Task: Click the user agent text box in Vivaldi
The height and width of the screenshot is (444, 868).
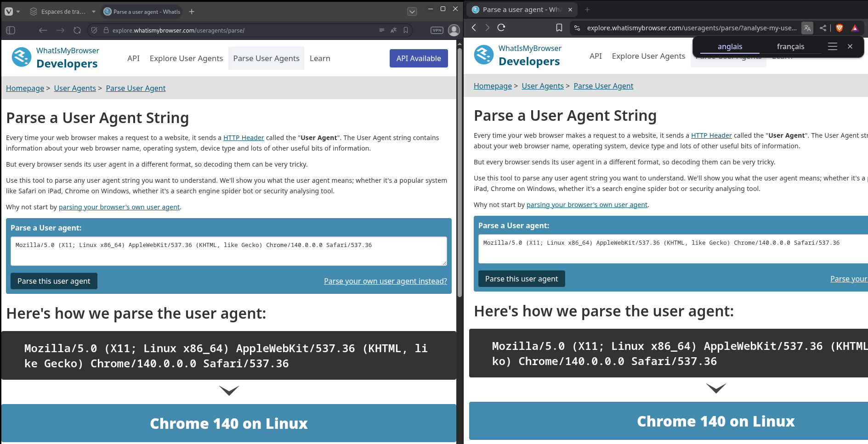Action: click(228, 251)
